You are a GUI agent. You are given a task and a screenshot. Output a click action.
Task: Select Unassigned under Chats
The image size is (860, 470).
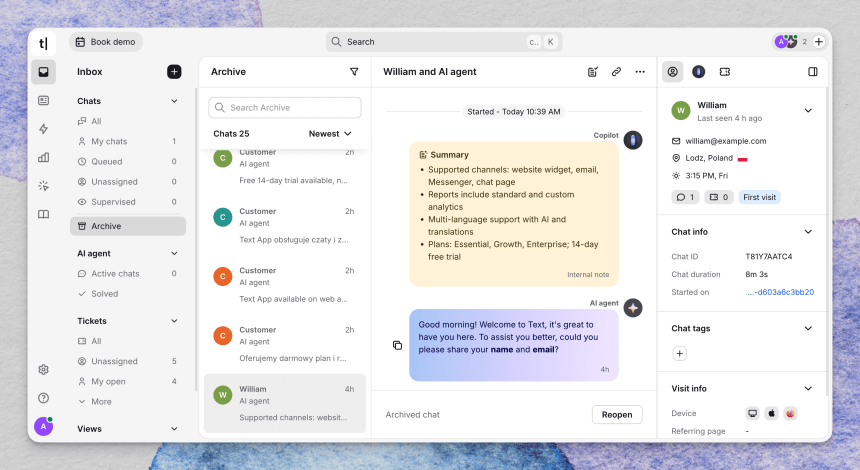pos(128,182)
